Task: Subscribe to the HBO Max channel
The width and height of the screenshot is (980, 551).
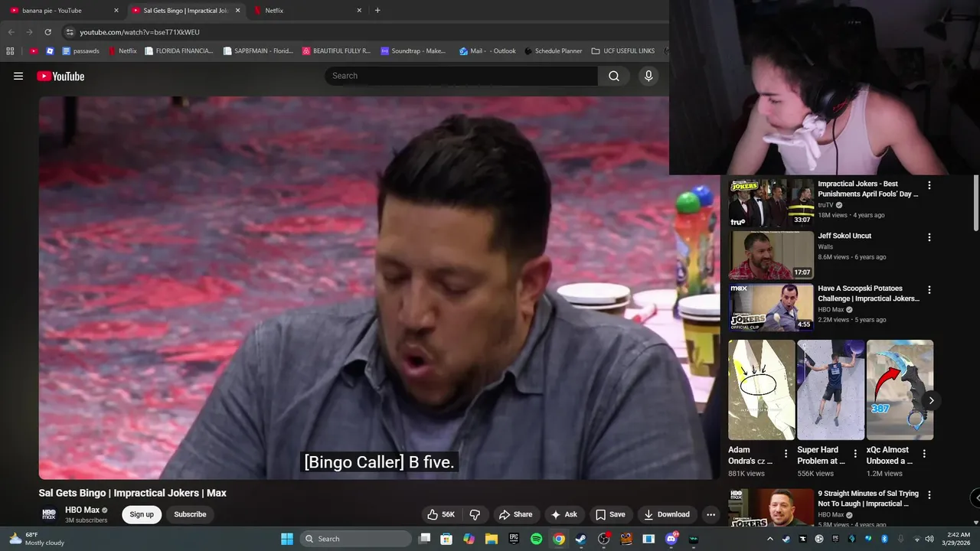Action: tap(190, 514)
